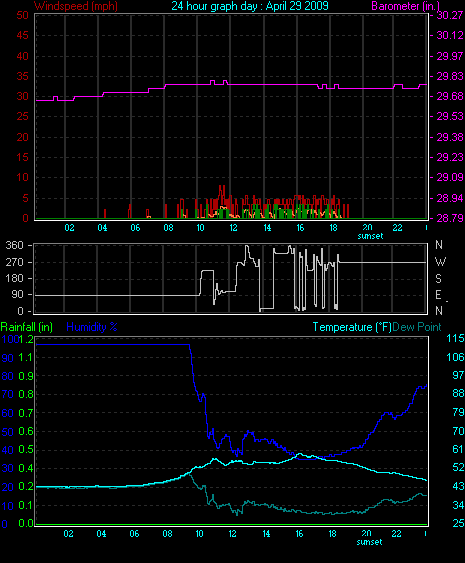Click the 18 hour tick on top graph
Screen dimensions: 465x563
(x=334, y=228)
